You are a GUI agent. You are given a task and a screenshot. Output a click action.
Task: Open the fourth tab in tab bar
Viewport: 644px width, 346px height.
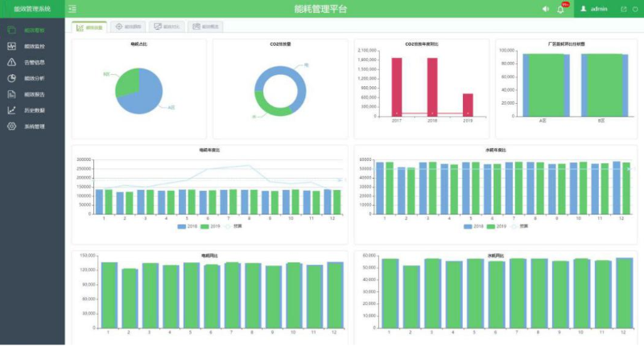point(205,27)
